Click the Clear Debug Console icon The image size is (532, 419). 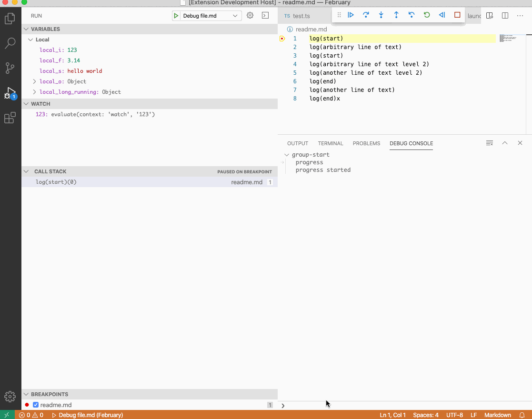[x=490, y=143]
